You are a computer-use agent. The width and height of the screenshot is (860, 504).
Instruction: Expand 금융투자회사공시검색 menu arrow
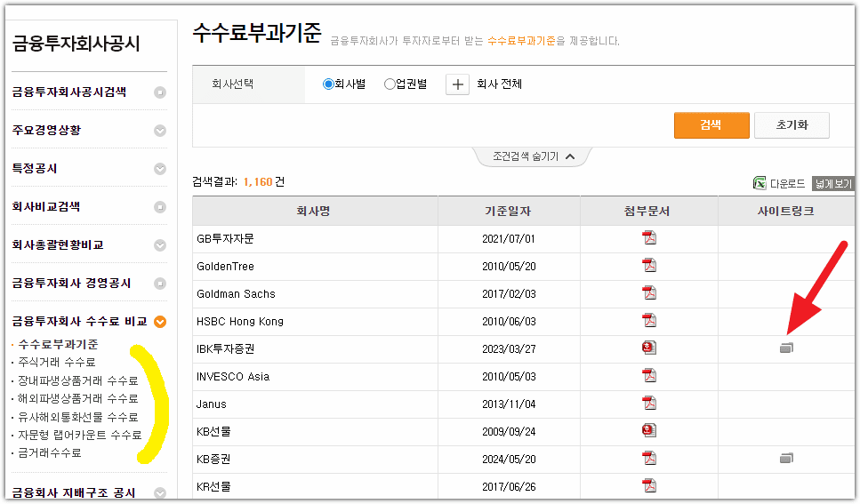tap(160, 92)
